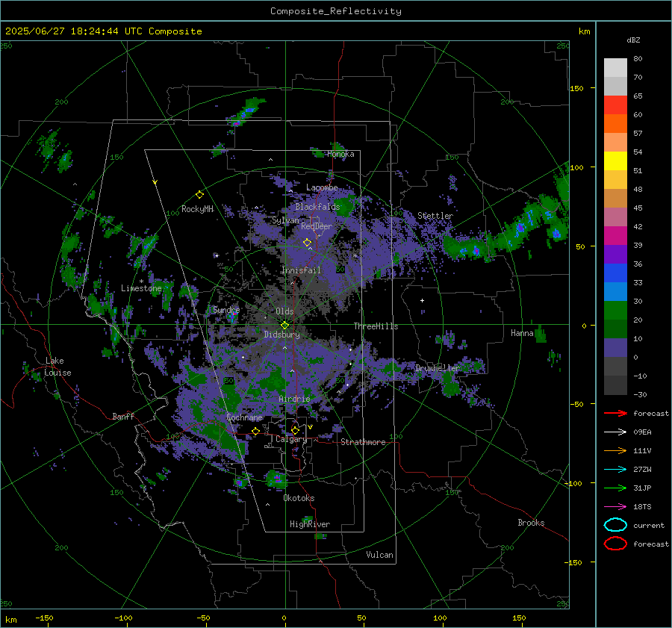The image size is (672, 628).
Task: Click the Cochrane city label
Action: 244,417
